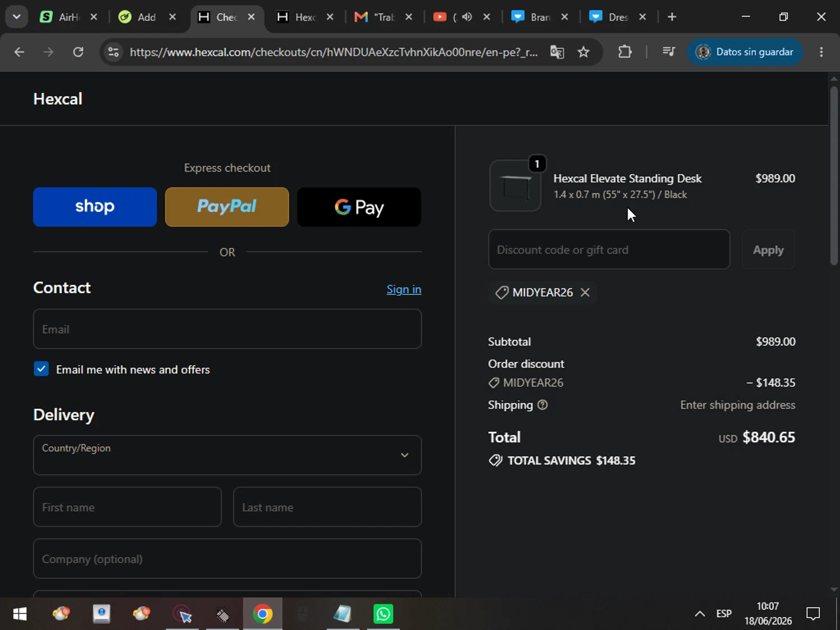The image size is (840, 630).
Task: Open Chrome from the taskbar
Action: tap(263, 614)
